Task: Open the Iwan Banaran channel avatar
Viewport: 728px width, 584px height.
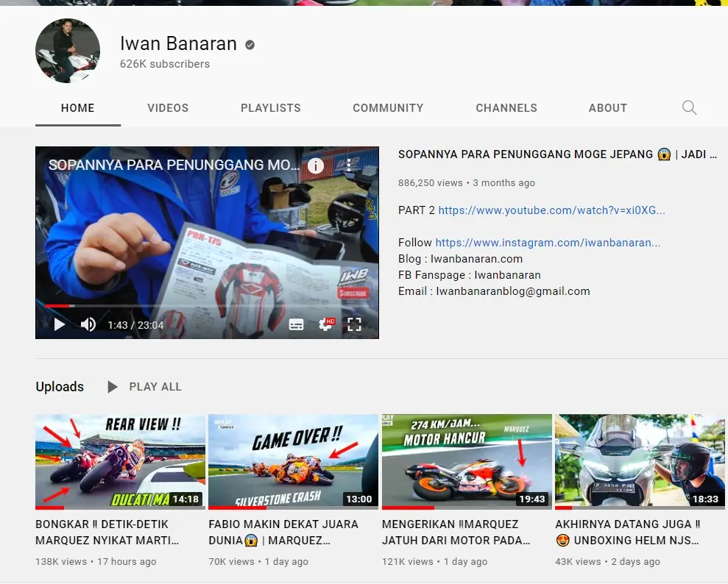Action: 68,51
